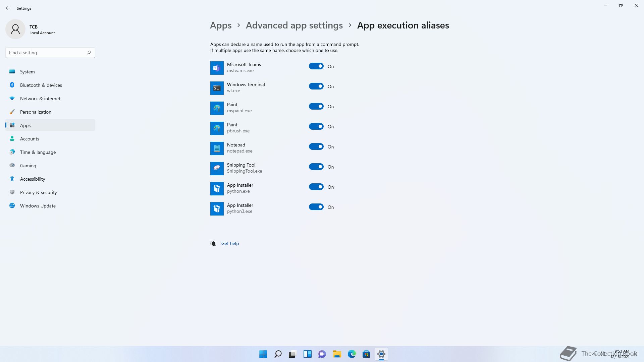The height and width of the screenshot is (362, 644).
Task: Click the SnippingTool.exe alias text
Action: (245, 171)
